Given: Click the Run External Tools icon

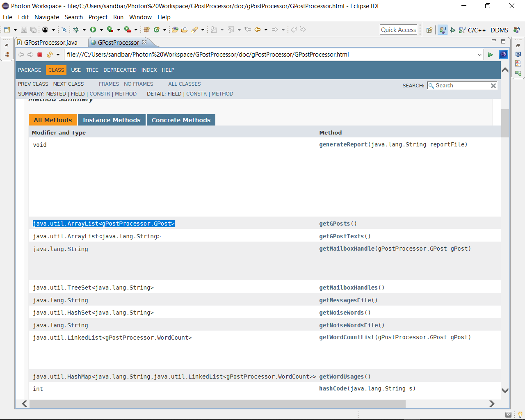Looking at the screenshot, I should coord(128,30).
